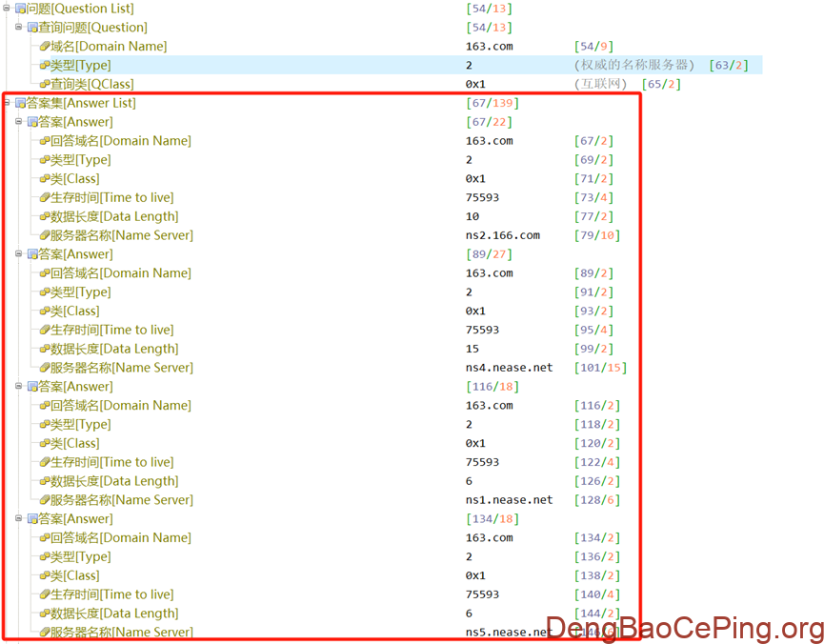Select the Data Length row with value 10

tap(113, 216)
